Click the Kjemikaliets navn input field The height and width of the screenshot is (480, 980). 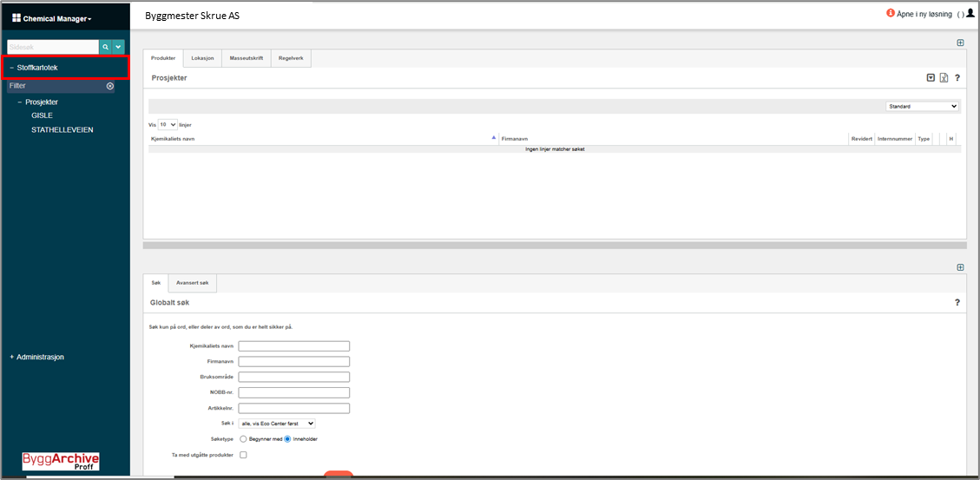(x=294, y=345)
